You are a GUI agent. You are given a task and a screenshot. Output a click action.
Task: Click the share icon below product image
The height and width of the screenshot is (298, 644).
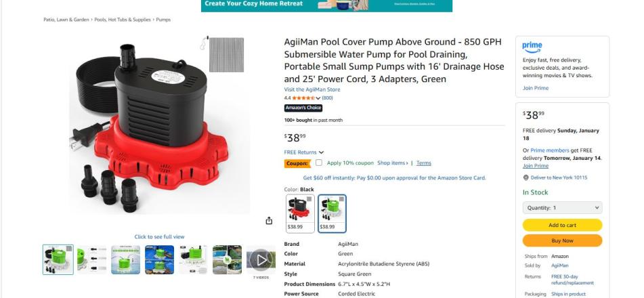coord(269,221)
